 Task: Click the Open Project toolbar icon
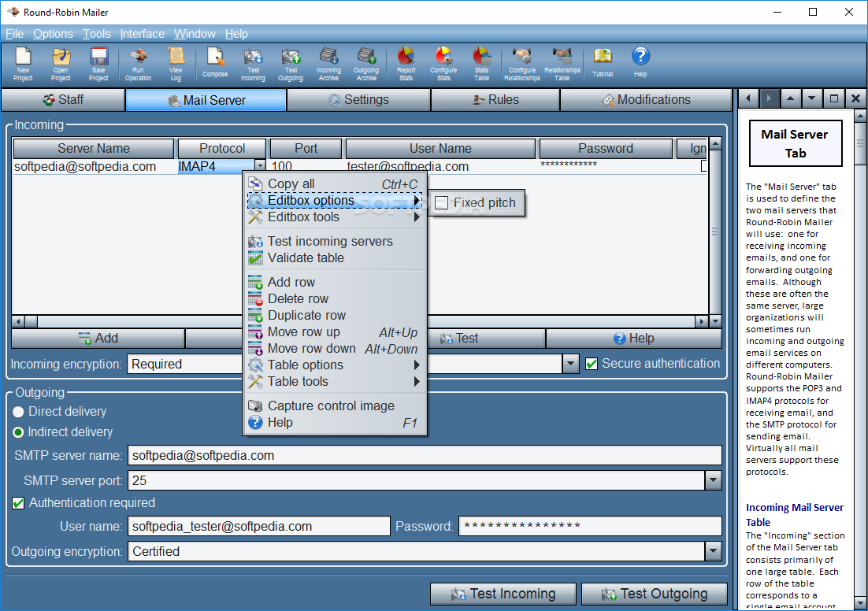pos(61,65)
